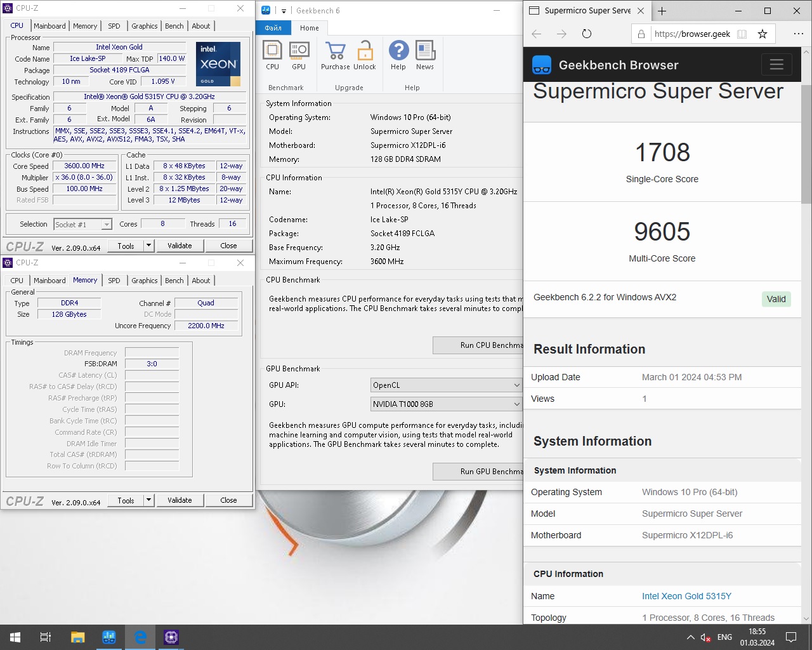Open the Intel Xeon Gold 5315Y link

(686, 596)
